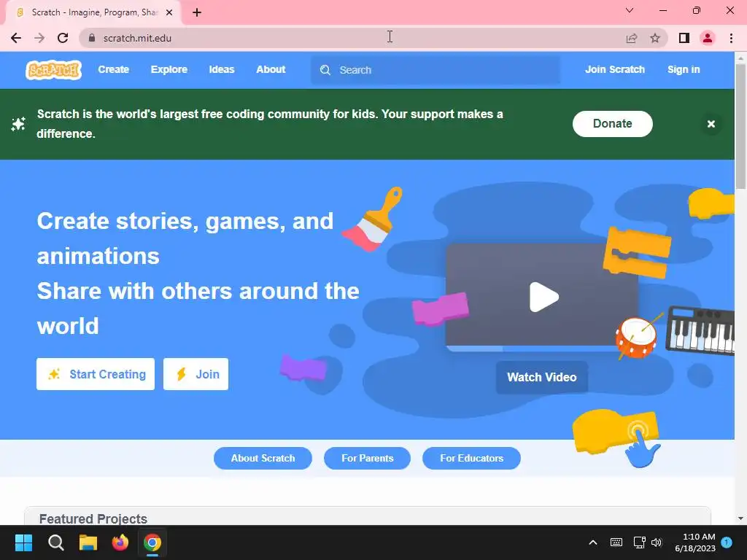Open the Chrome profile avatar

[x=708, y=38]
